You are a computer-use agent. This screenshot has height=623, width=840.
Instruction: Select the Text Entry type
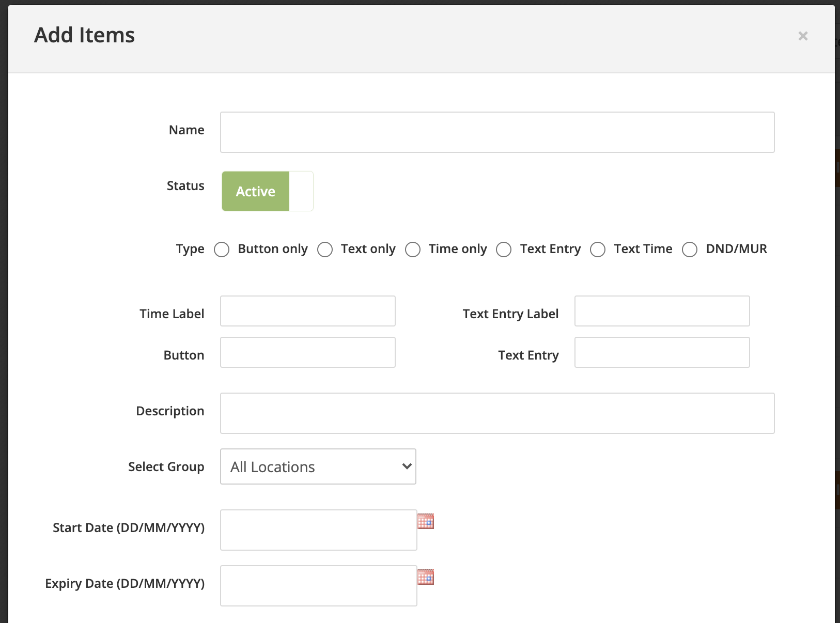tap(504, 249)
